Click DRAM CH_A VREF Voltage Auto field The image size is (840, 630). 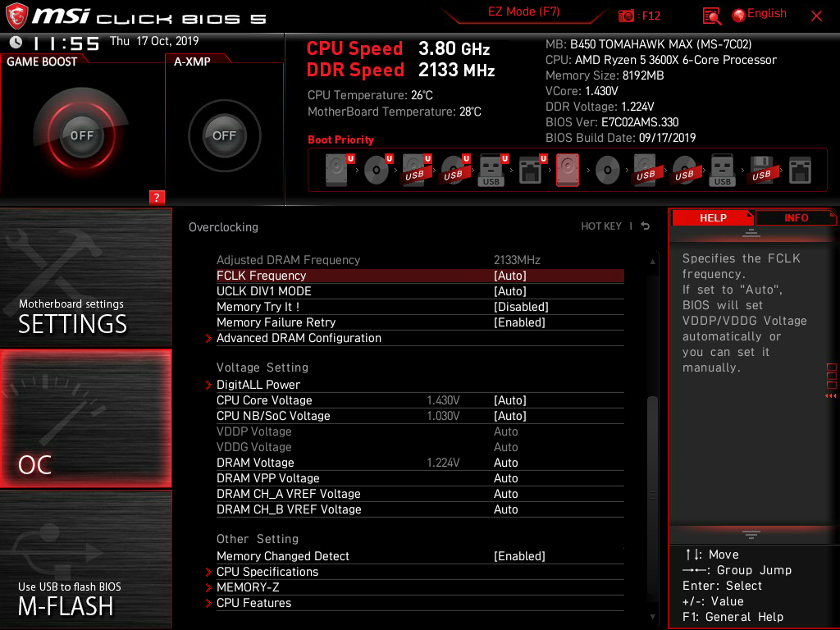tap(505, 494)
